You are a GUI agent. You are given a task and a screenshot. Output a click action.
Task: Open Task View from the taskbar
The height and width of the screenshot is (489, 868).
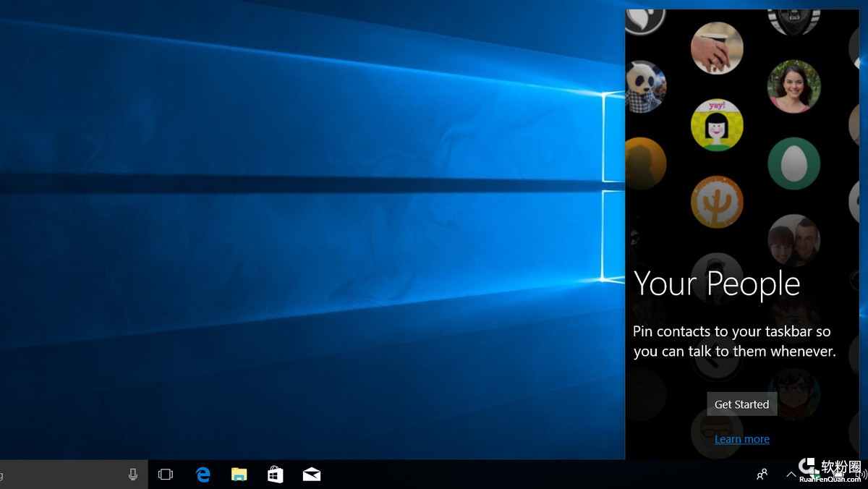click(166, 475)
